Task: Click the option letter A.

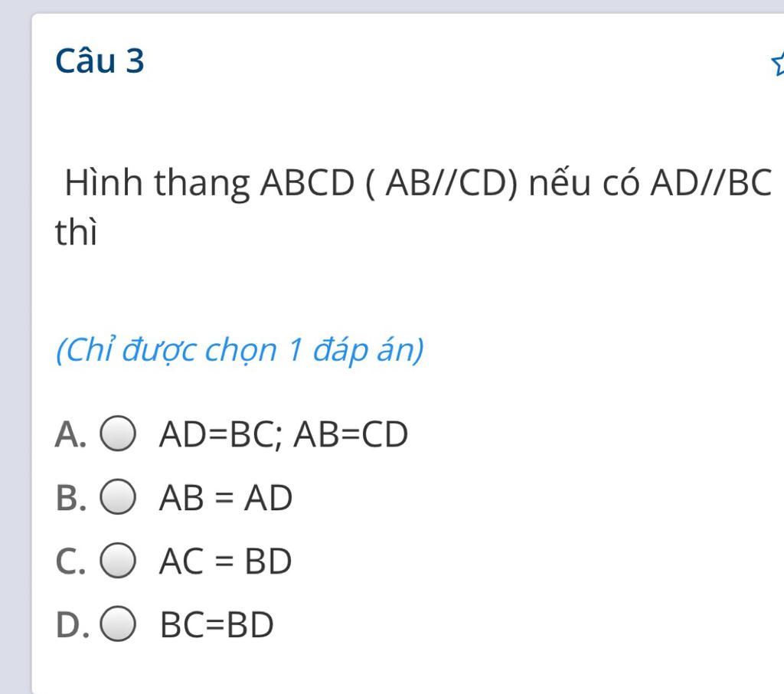Action: click(x=70, y=434)
